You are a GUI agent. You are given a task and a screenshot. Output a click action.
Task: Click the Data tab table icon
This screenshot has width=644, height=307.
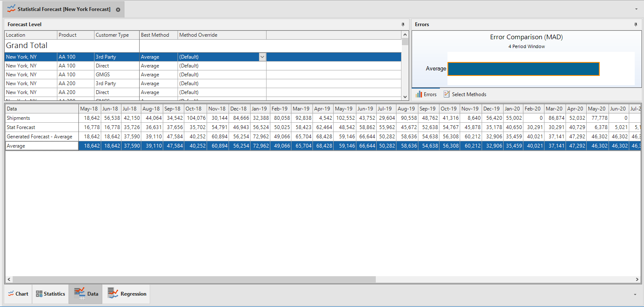(x=79, y=294)
